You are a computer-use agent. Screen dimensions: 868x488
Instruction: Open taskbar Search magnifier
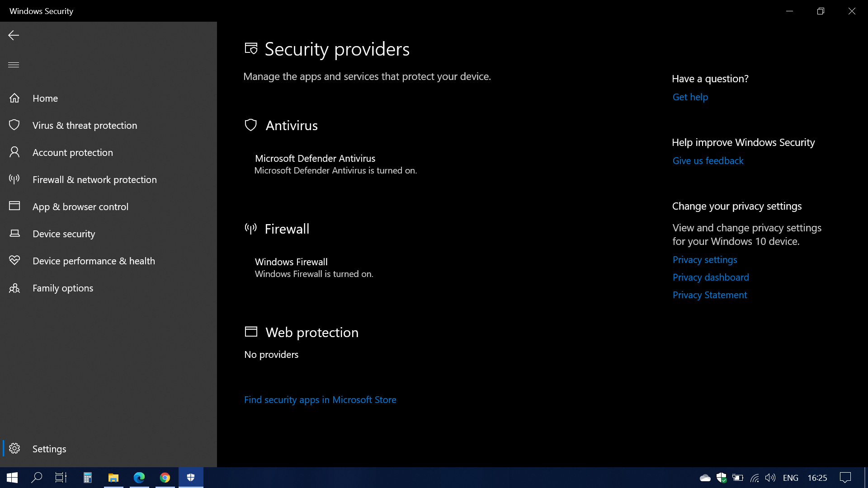(37, 478)
